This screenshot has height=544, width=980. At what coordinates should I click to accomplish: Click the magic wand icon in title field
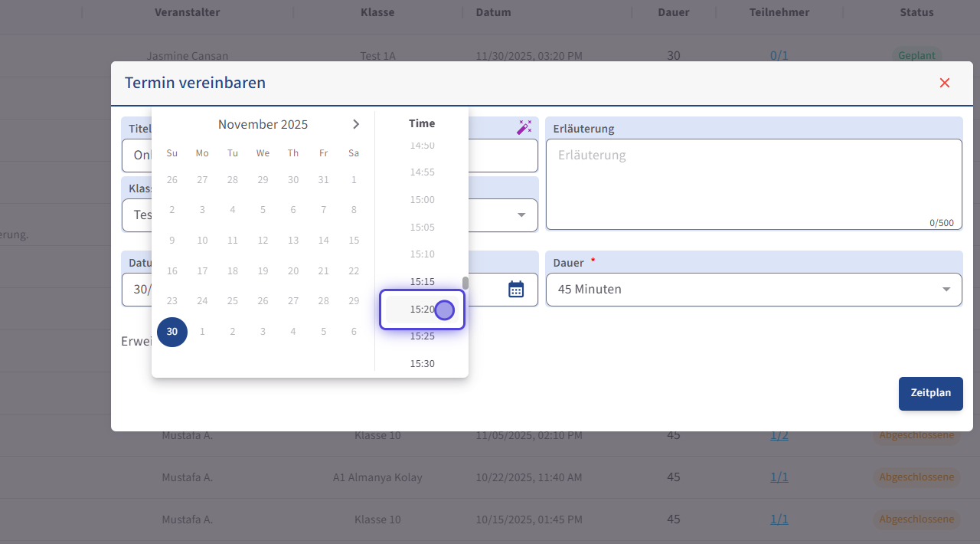pos(524,127)
